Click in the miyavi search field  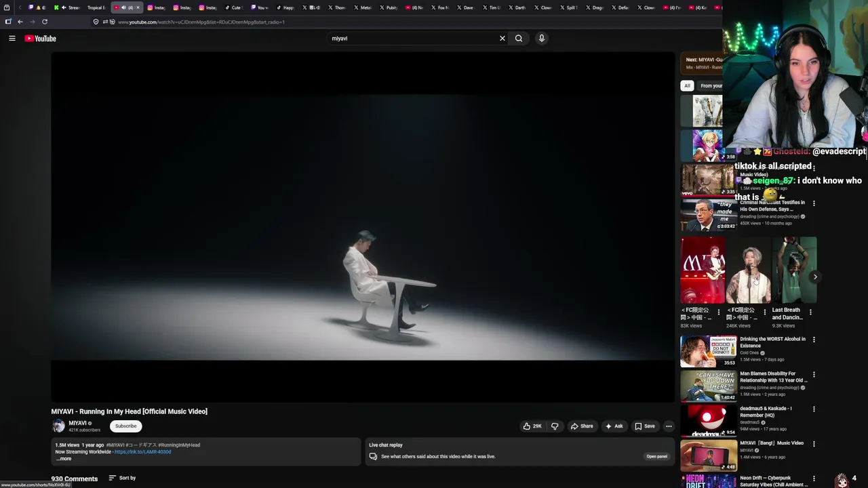pos(412,39)
